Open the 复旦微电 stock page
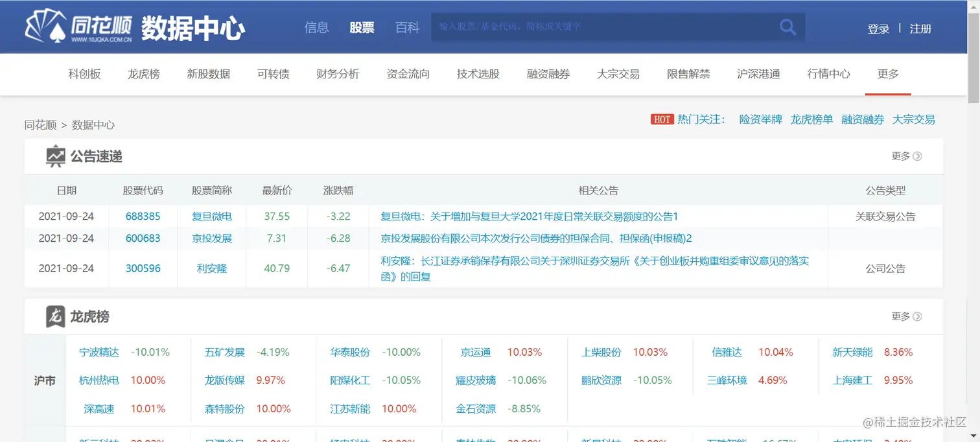Viewport: 980px width, 442px height. (211, 216)
